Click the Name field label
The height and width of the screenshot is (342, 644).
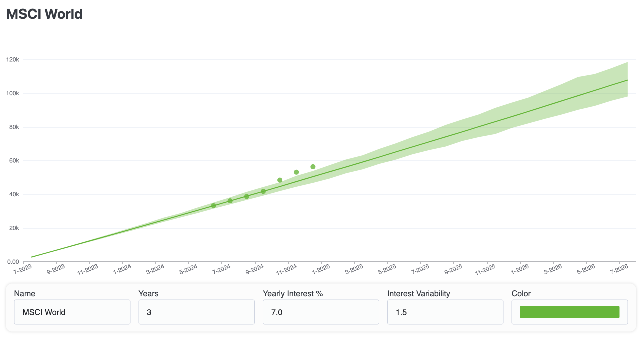(x=24, y=293)
